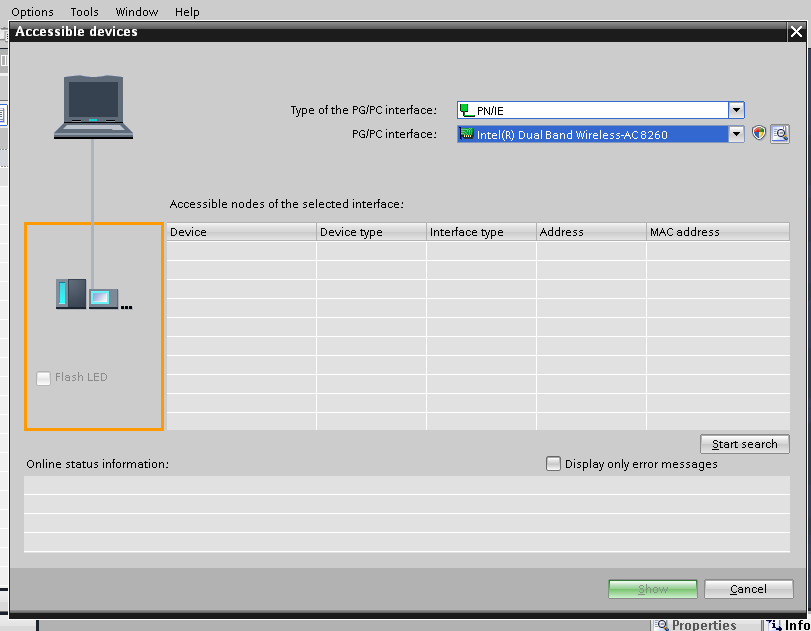
Task: Click the PLC and HMI devices icon
Action: click(x=94, y=294)
